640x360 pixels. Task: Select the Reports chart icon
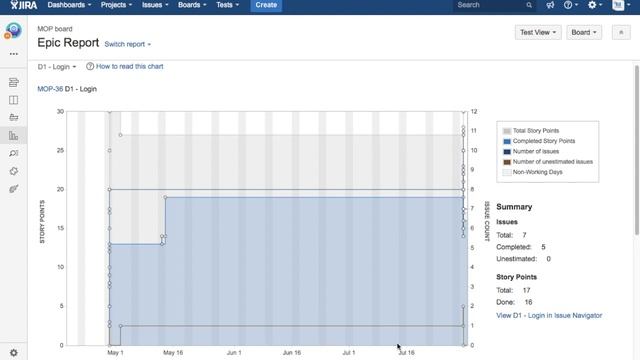click(13, 136)
